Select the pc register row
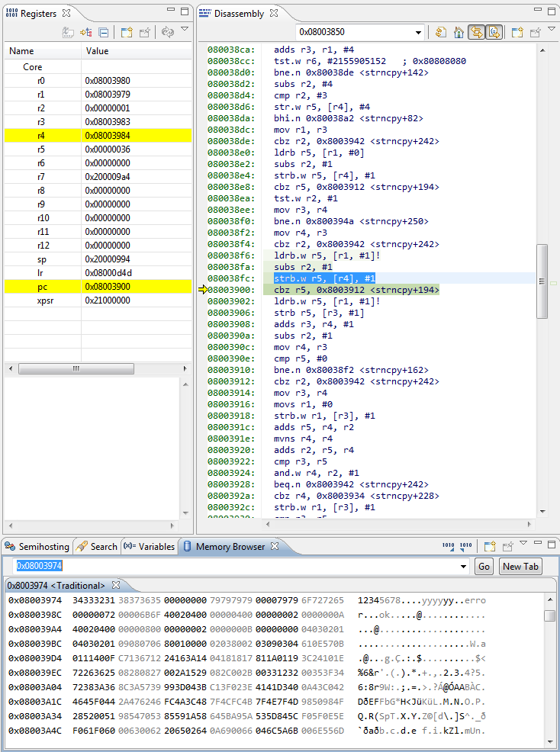The width and height of the screenshot is (560, 752). point(98,287)
